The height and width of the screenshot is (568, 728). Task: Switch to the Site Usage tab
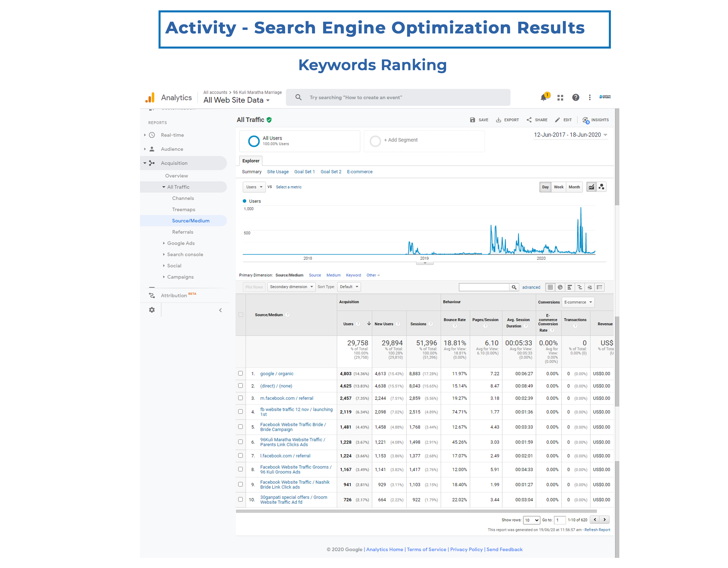[278, 172]
